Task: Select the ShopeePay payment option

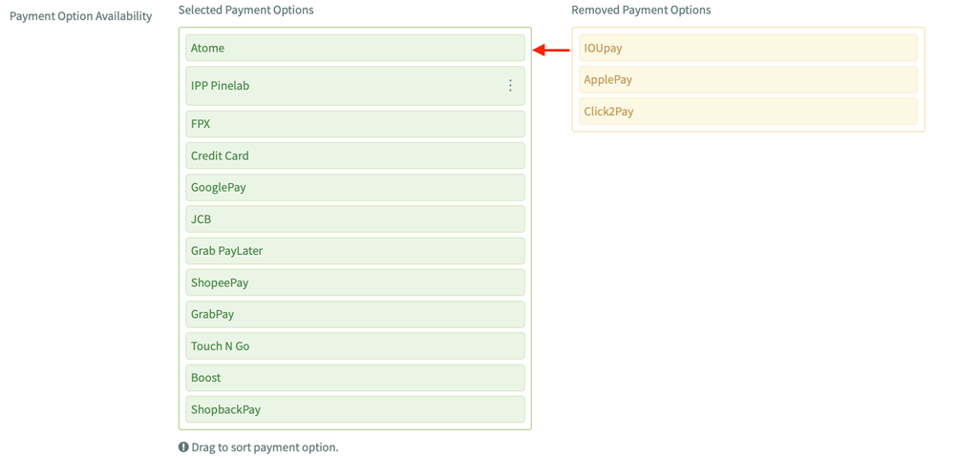Action: tap(354, 282)
